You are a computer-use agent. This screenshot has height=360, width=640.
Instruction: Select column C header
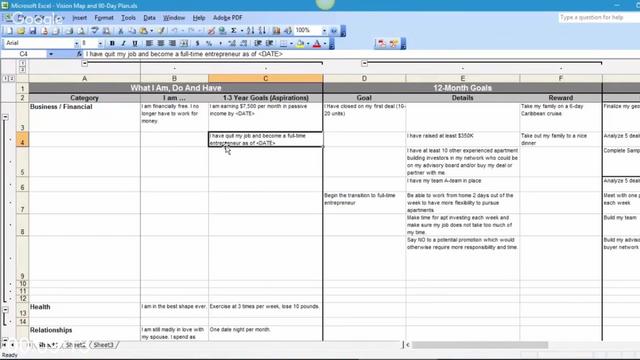click(x=266, y=78)
